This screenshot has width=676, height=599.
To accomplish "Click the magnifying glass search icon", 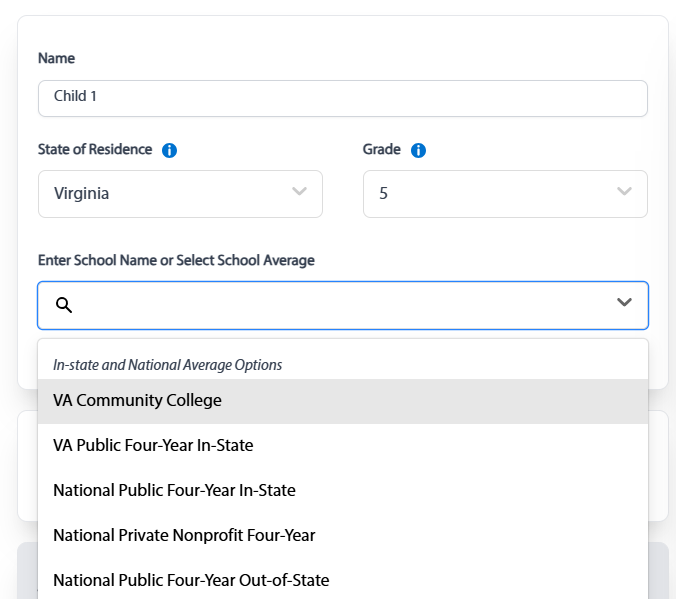I will (64, 305).
